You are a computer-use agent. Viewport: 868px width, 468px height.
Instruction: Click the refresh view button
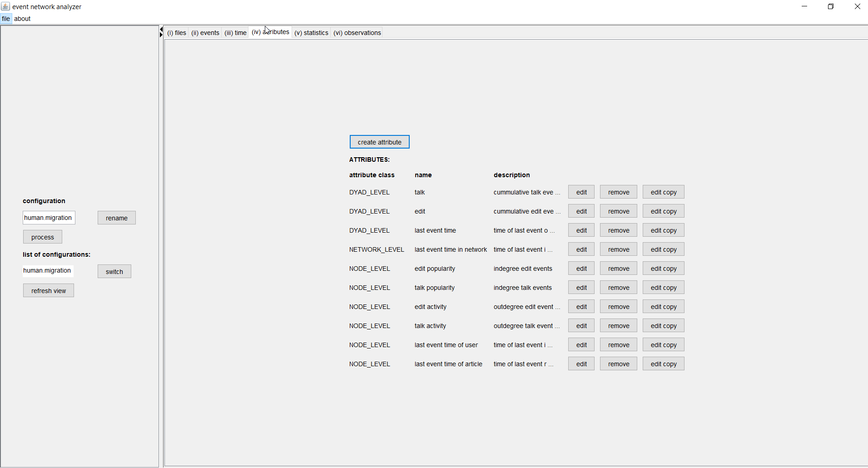(49, 291)
